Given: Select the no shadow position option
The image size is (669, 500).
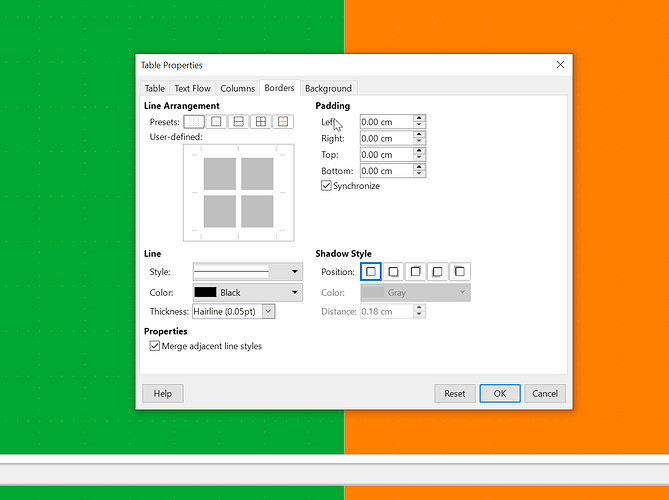Looking at the screenshot, I should [371, 271].
